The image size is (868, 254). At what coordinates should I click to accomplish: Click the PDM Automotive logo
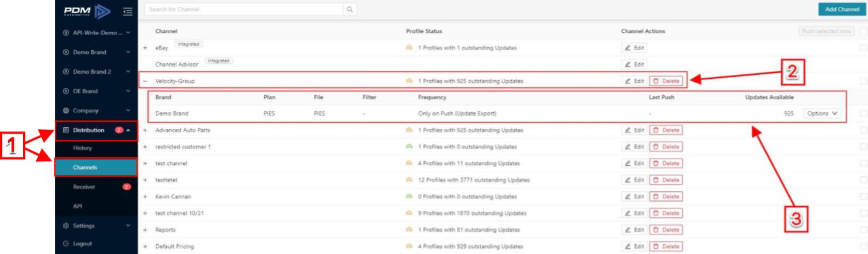click(86, 10)
